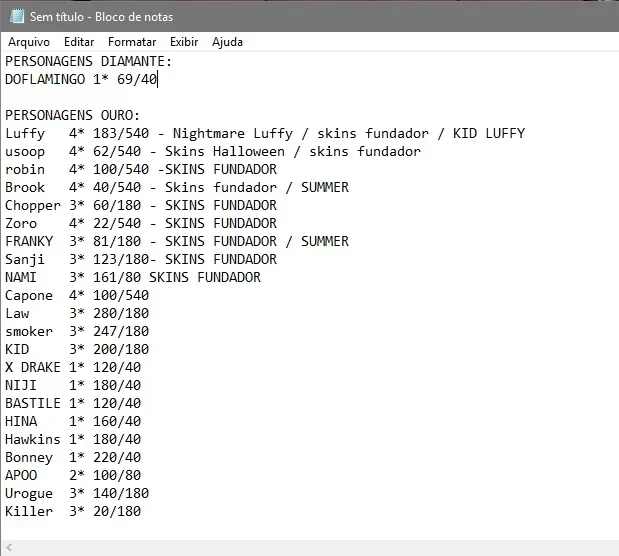Click the PERSONAGENS DIAMANTE: heading line
Screen dimensions: 619x556
click(x=88, y=62)
